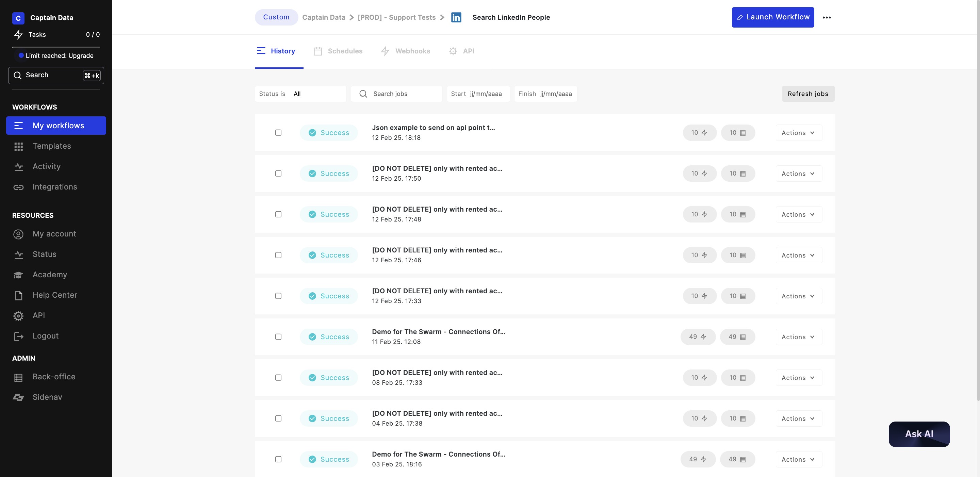This screenshot has height=477, width=980.
Task: Expand Actions for 12 Feb 17:50 job
Action: (x=799, y=174)
